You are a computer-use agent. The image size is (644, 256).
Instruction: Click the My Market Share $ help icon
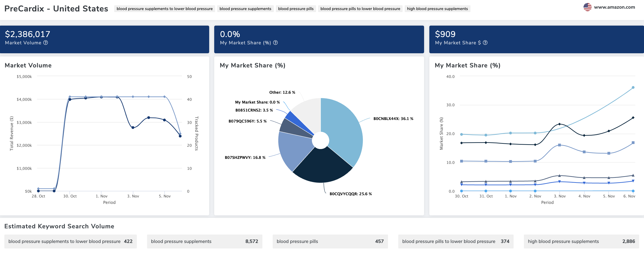pyautogui.click(x=485, y=43)
